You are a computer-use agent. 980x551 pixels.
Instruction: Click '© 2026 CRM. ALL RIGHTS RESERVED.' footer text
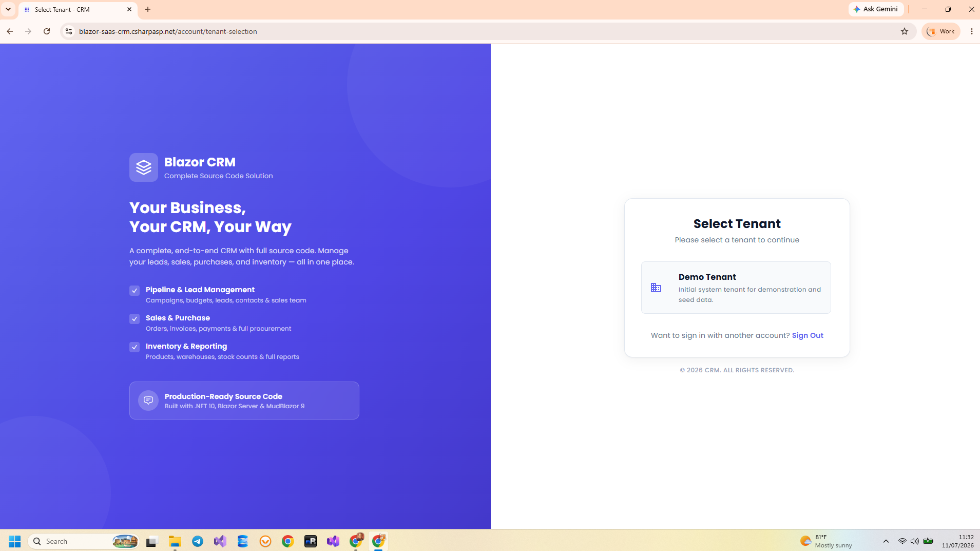click(737, 370)
